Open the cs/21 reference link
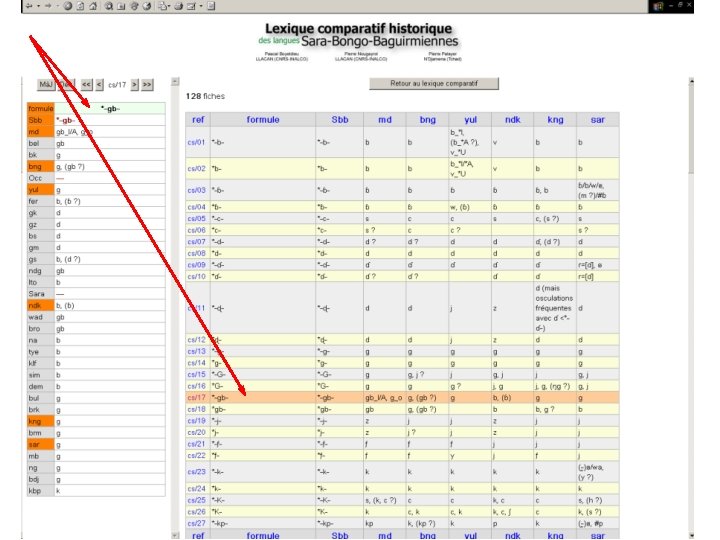This screenshot has width=720, height=540. 196,444
